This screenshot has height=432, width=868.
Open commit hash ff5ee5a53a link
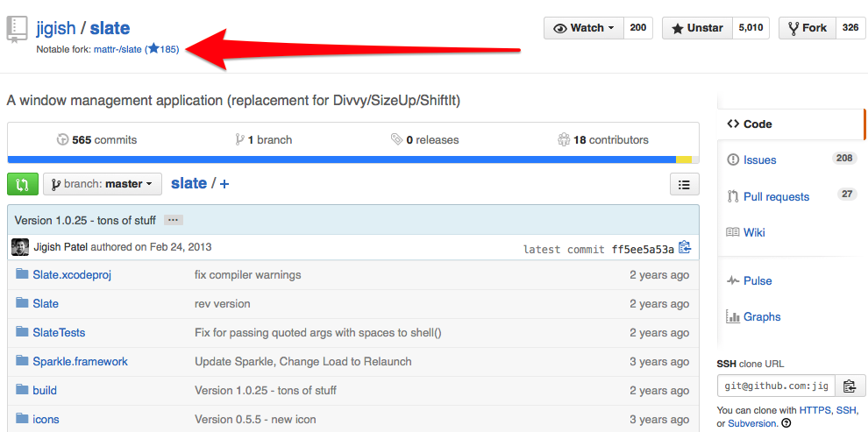tap(643, 250)
